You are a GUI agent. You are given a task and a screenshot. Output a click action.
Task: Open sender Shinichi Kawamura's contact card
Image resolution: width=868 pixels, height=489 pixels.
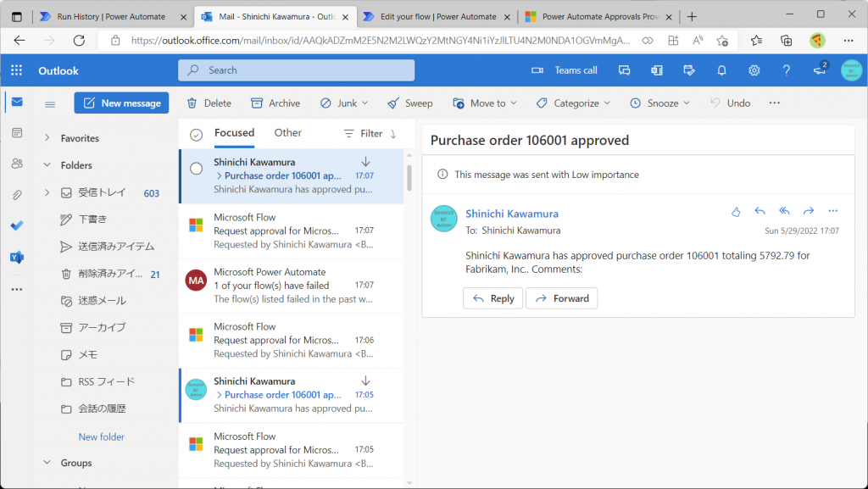click(512, 214)
